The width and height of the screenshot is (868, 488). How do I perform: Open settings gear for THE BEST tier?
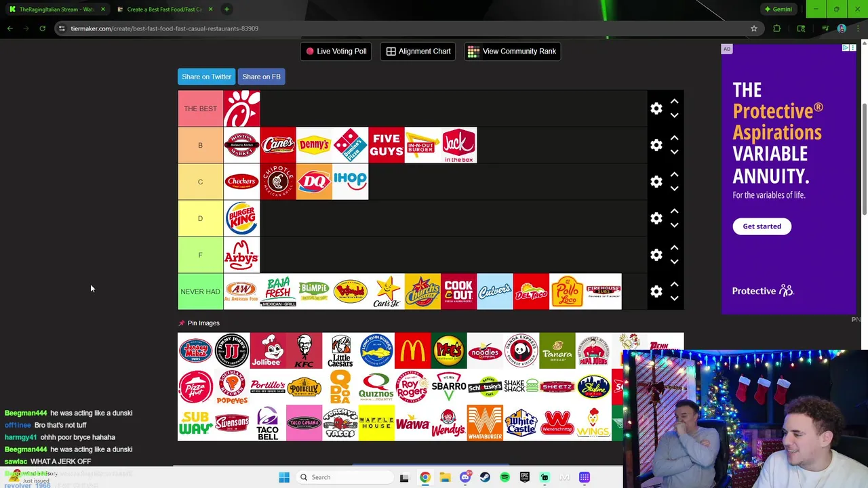click(656, 108)
